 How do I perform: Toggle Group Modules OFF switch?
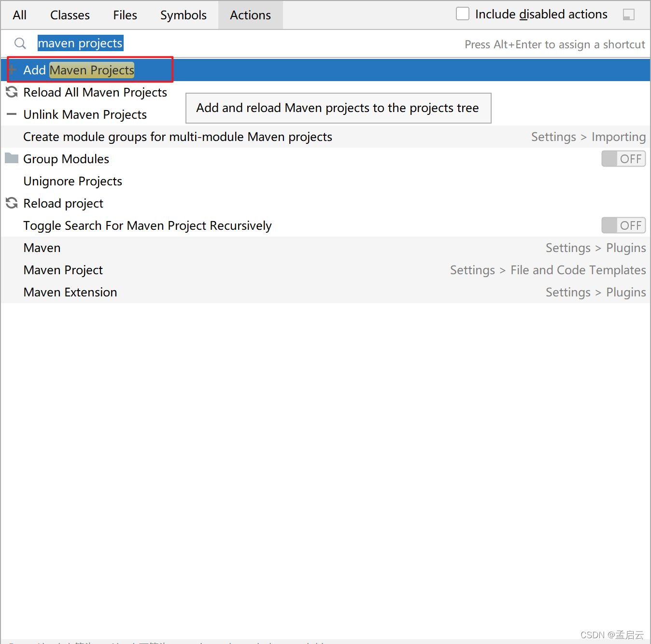[623, 159]
